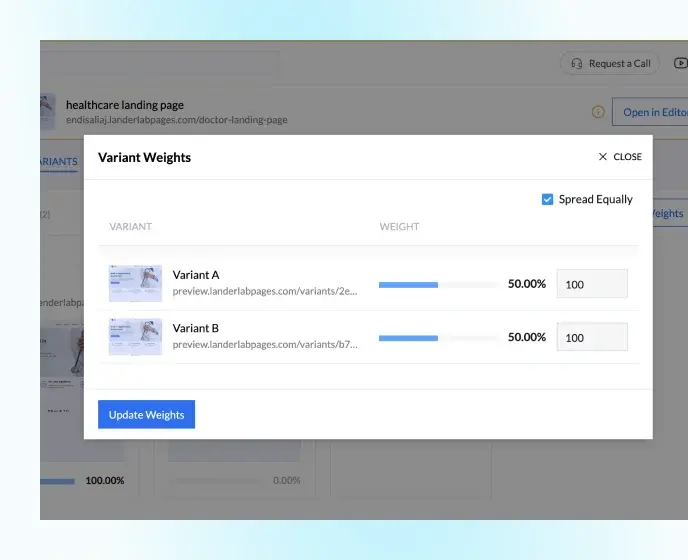Click the Update Weights button
This screenshot has width=688, height=560.
pyautogui.click(x=146, y=415)
